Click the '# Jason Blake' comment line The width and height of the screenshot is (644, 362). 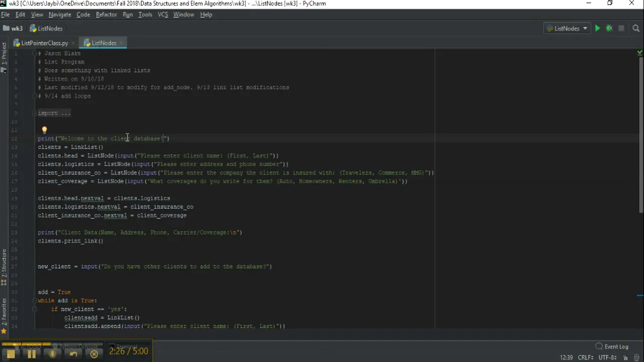[59, 53]
